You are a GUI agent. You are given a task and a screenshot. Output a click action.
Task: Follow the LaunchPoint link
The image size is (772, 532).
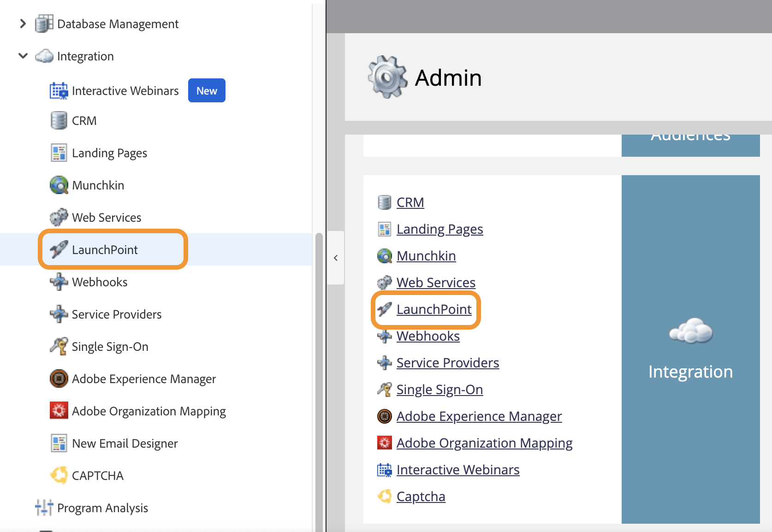point(434,309)
